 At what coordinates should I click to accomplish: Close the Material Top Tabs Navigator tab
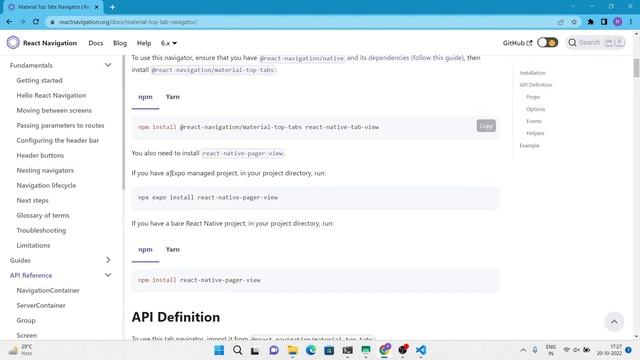[97, 7]
